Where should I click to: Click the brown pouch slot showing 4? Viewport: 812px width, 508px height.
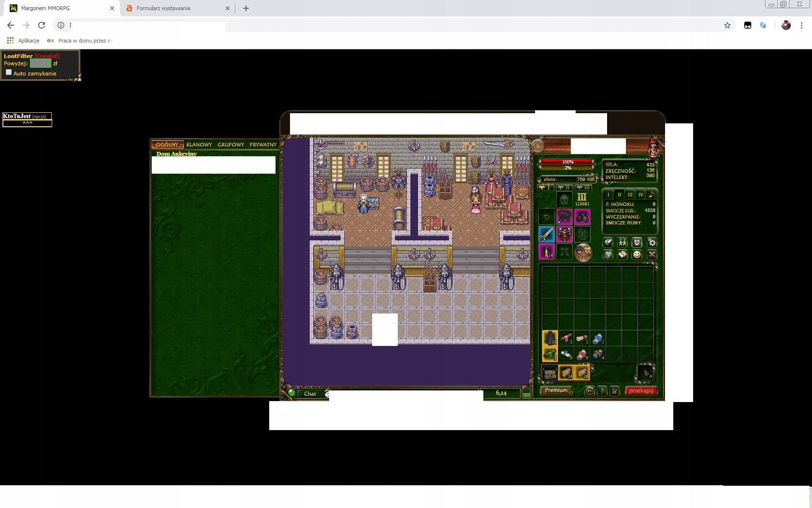[646, 372]
